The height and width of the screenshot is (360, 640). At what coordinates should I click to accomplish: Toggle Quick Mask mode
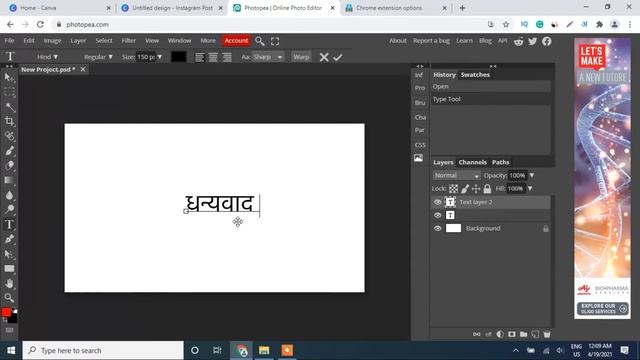tap(9, 330)
